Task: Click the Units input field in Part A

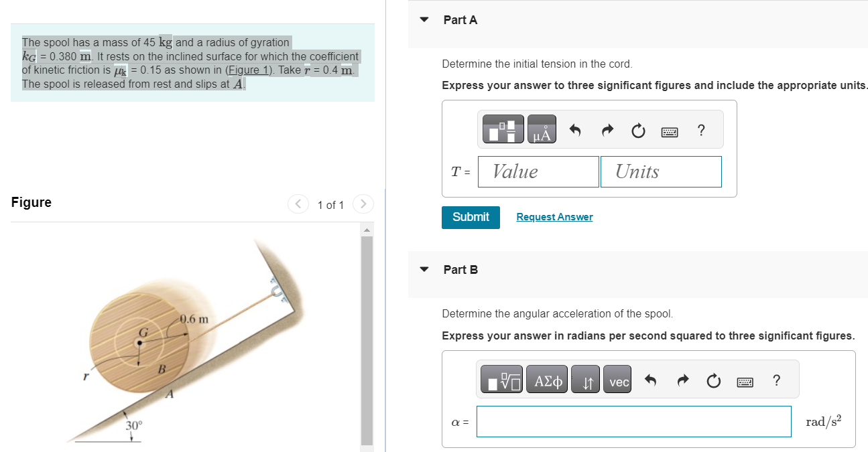Action: coord(661,171)
